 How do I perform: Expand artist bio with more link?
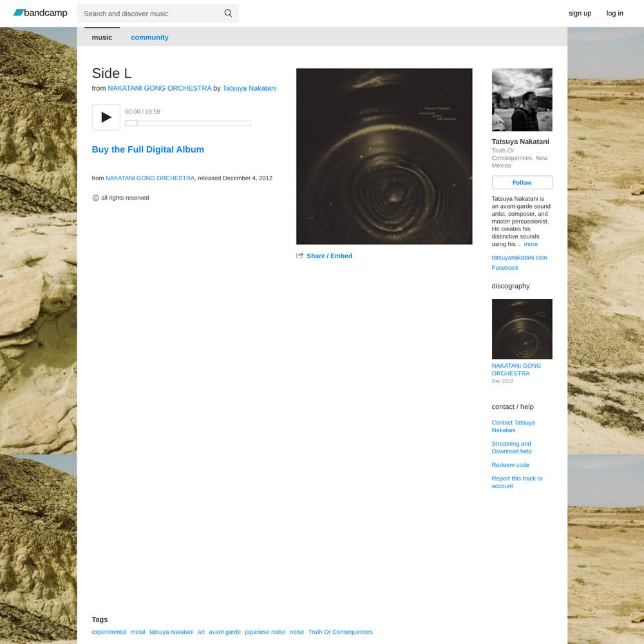(531, 244)
